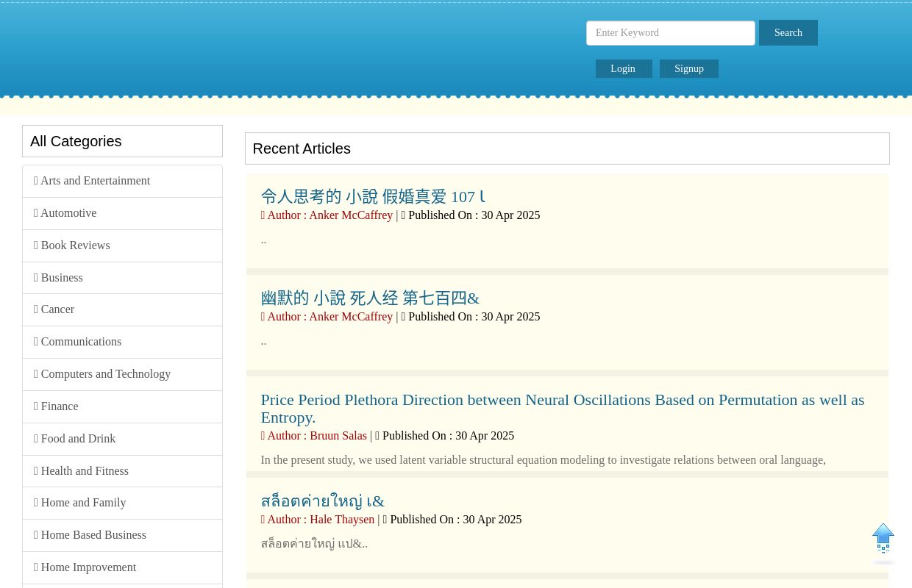Viewport: 912px width, 588px height.
Task: Select the Cancer category
Action: (x=122, y=309)
